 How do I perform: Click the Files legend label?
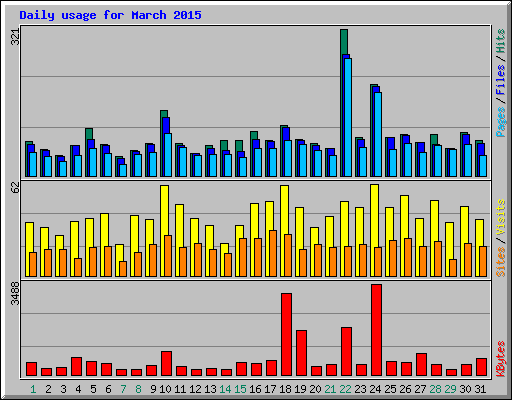(x=501, y=80)
